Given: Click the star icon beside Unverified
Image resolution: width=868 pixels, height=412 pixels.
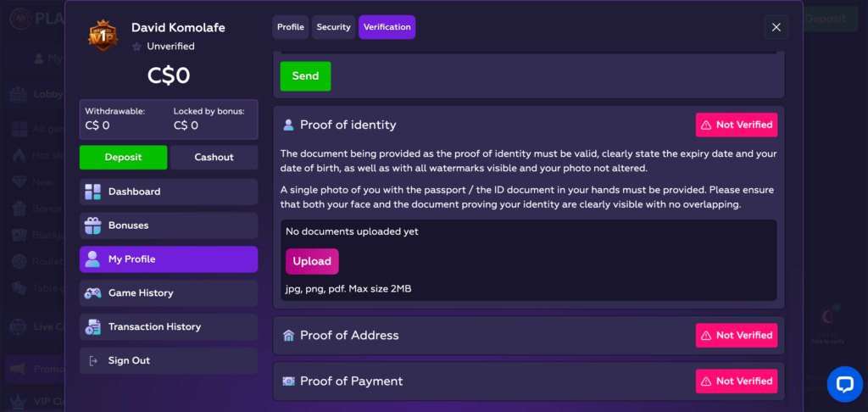Looking at the screenshot, I should [136, 47].
